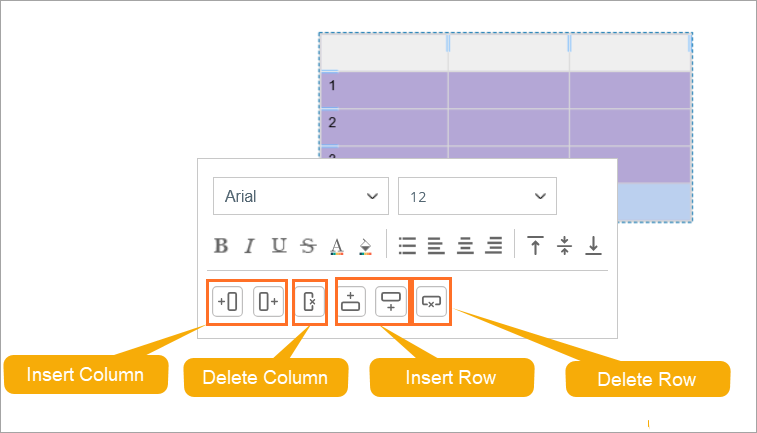This screenshot has height=433, width=757.
Task: Toggle underline formatting
Action: point(279,245)
